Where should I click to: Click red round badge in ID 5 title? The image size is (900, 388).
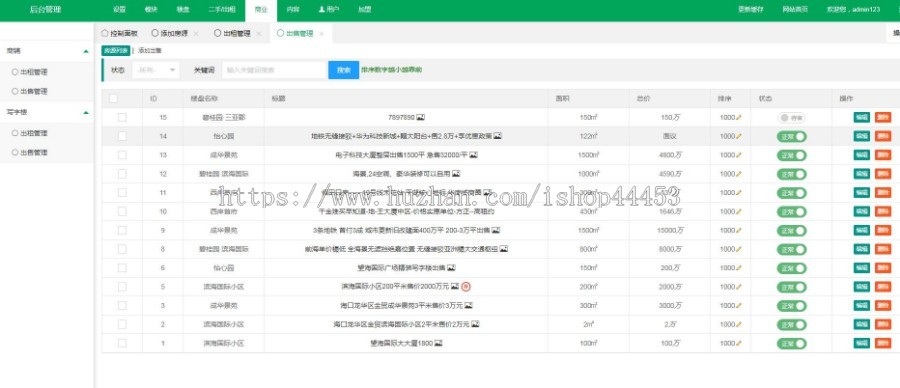pos(466,286)
